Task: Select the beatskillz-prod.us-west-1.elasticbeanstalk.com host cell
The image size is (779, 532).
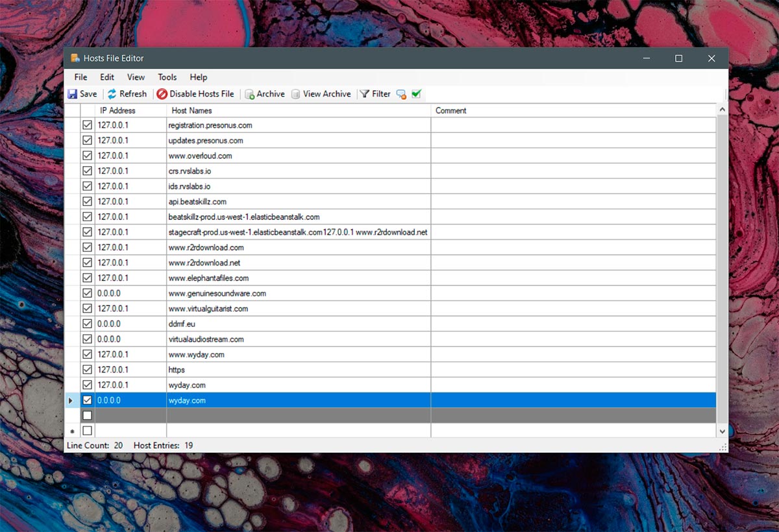Action: click(299, 217)
